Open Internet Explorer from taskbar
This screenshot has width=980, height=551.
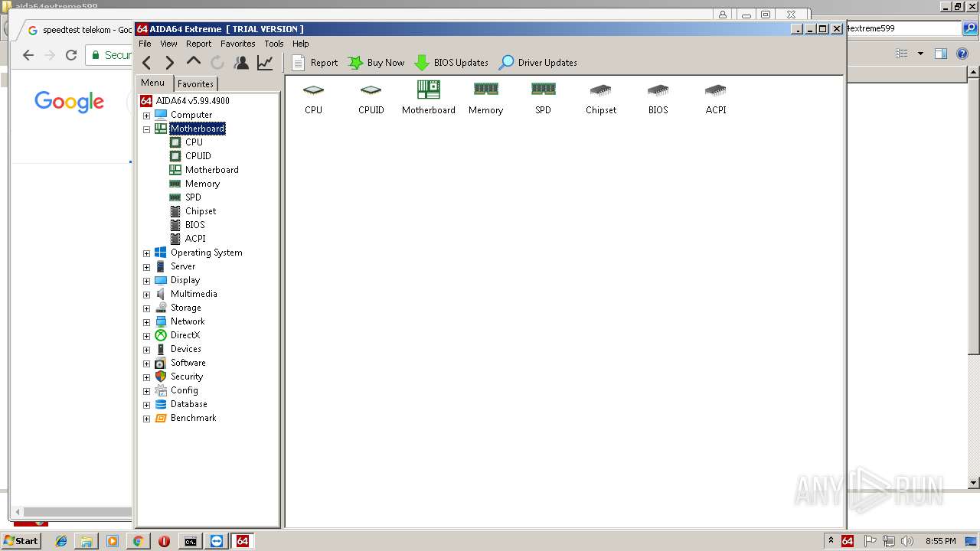pos(61,541)
